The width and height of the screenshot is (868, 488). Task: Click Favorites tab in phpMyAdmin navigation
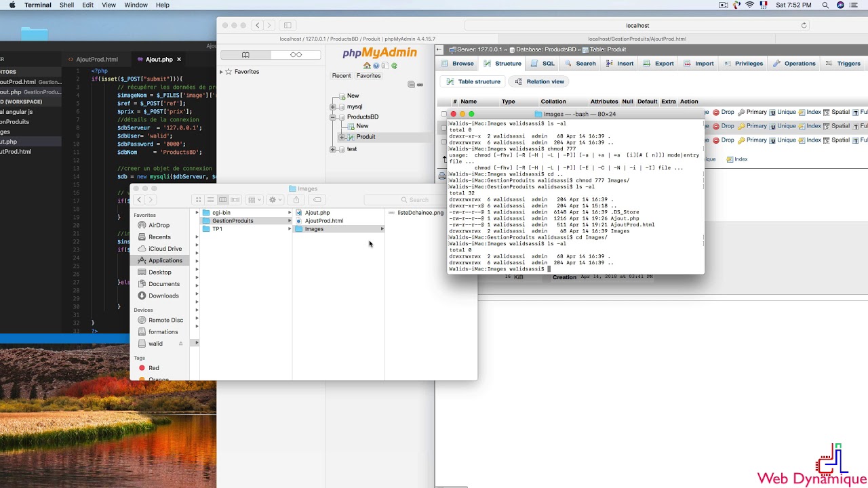(369, 76)
